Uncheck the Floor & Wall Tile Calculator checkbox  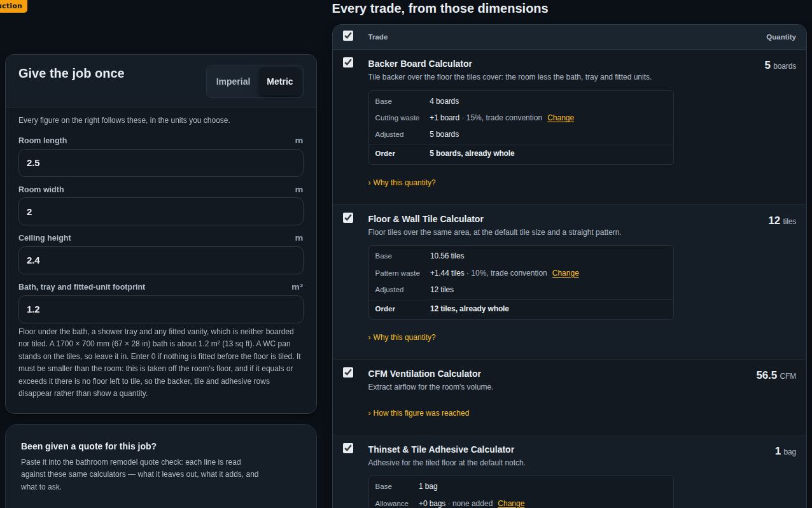click(348, 218)
